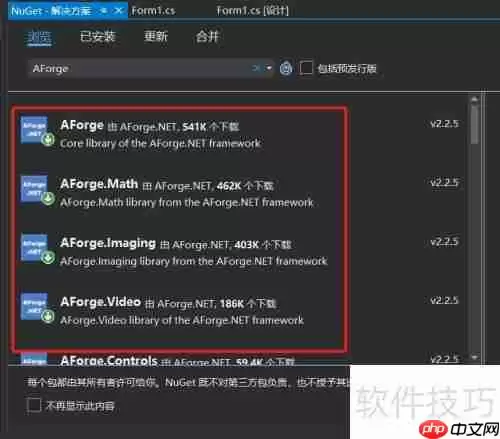Check the don't show again checkbox
This screenshot has width=500, height=439.
tap(34, 405)
